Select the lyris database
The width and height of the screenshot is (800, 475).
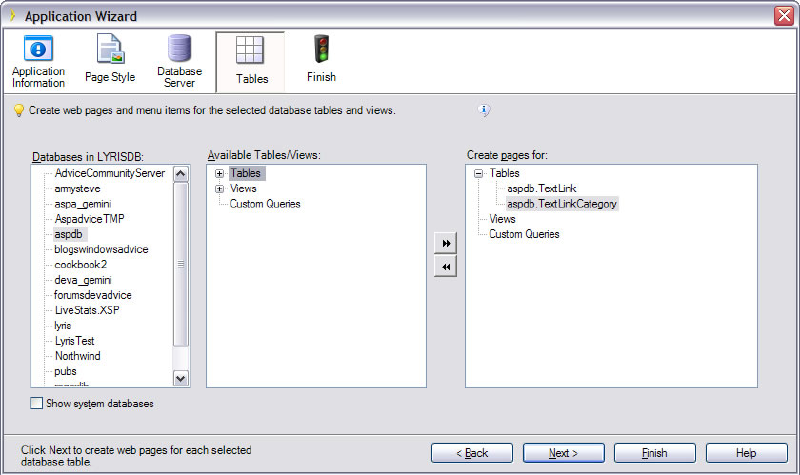click(63, 326)
